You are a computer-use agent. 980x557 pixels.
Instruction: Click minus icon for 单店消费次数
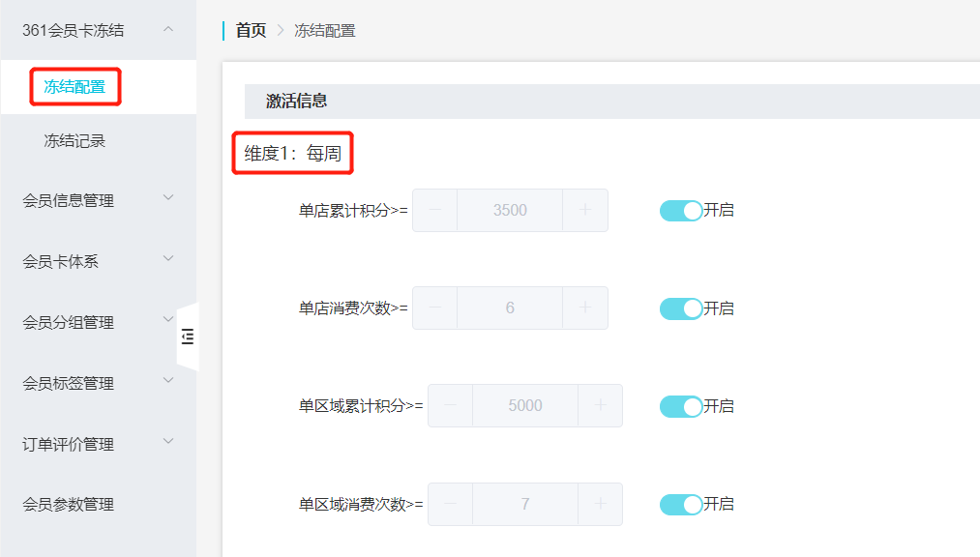pos(435,308)
